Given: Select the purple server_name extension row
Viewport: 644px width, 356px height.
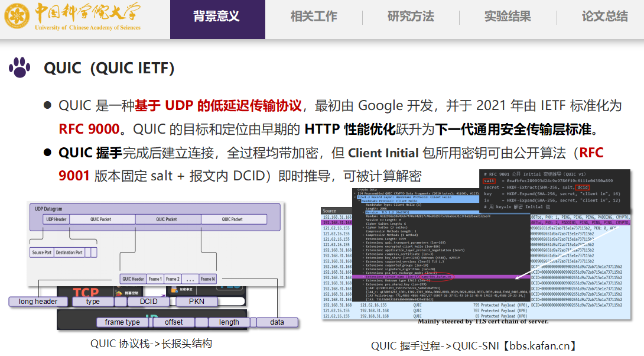Looking at the screenshot, I should pyautogui.click(x=441, y=277).
